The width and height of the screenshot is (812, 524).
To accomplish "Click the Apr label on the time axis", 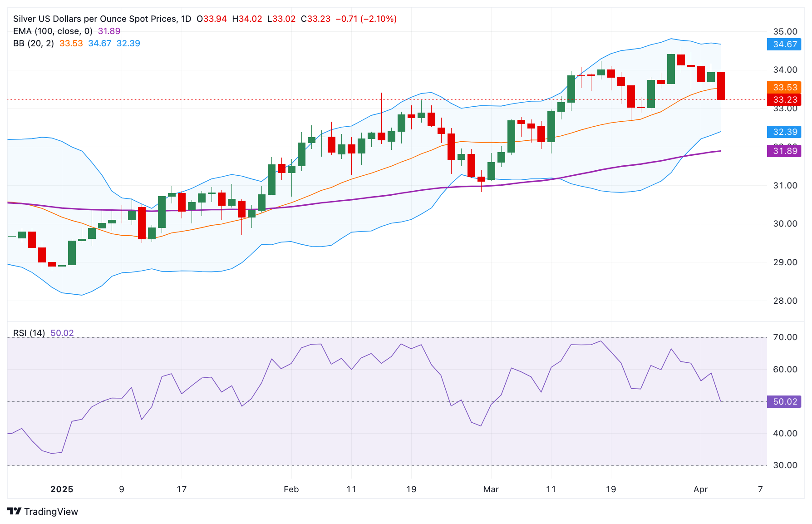I will (x=700, y=489).
